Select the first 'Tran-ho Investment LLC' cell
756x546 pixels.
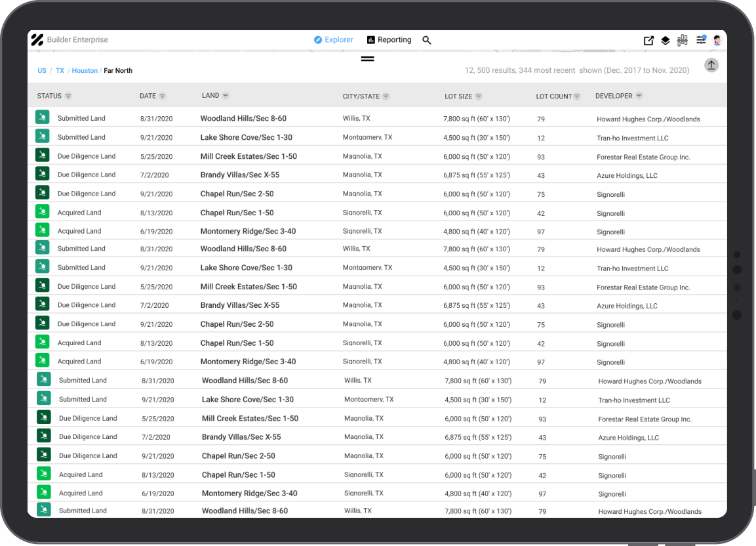coord(633,138)
